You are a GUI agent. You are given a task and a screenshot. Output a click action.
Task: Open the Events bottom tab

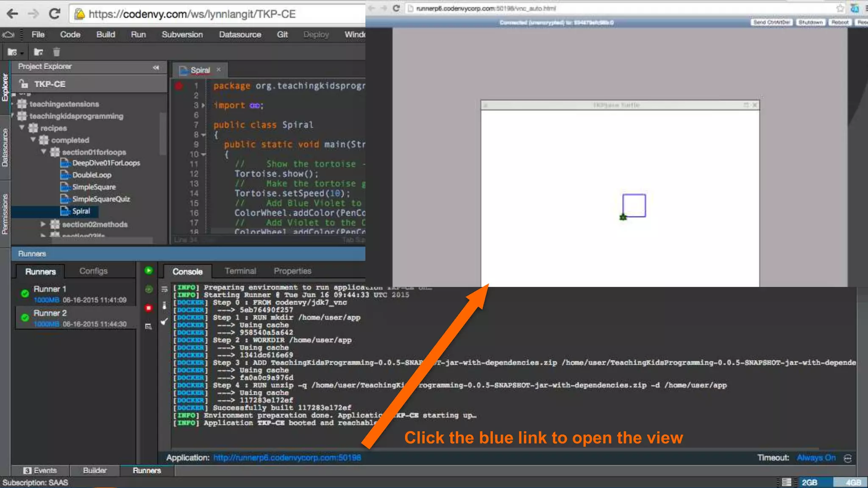40,471
